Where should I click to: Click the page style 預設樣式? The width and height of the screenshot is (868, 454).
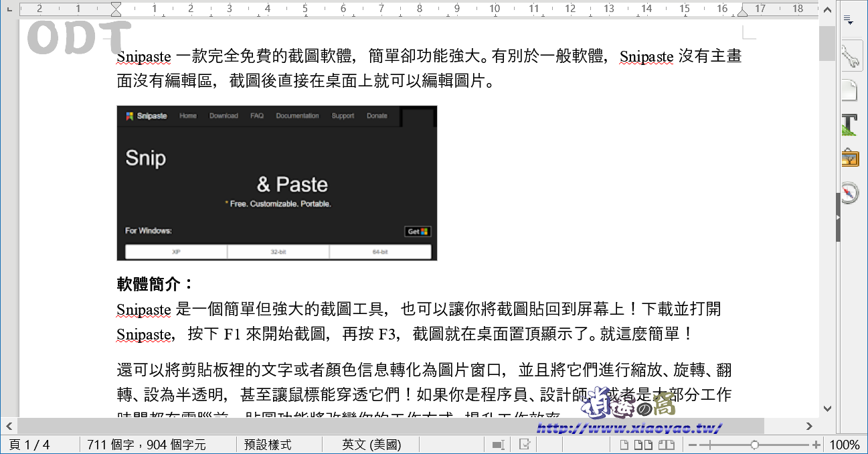tap(268, 445)
